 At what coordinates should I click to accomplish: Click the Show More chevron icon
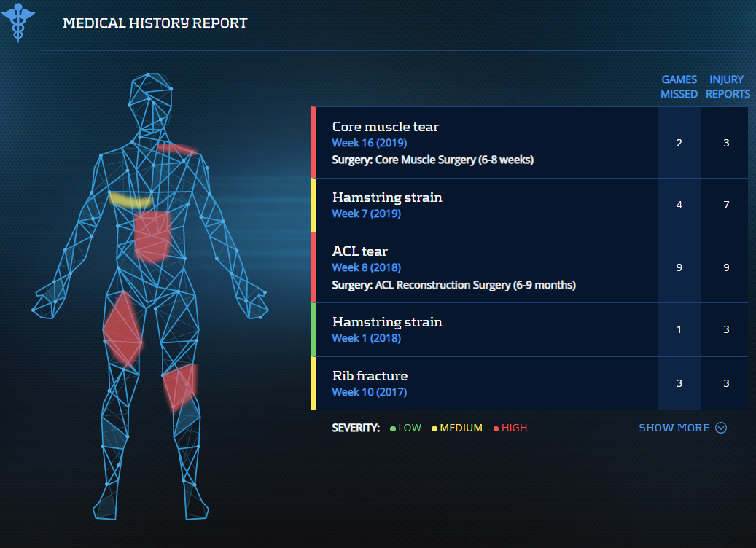[721, 428]
